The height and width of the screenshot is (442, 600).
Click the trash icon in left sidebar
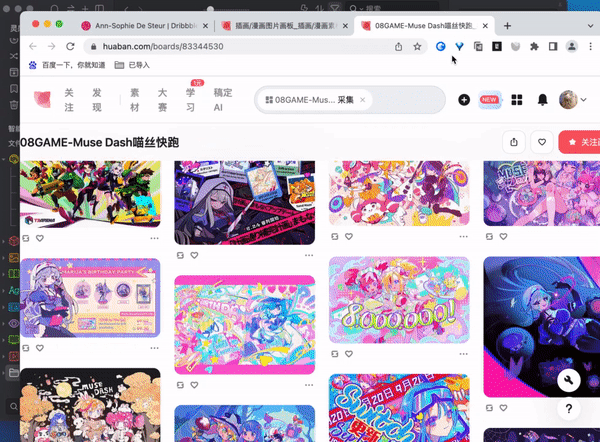coord(14,104)
